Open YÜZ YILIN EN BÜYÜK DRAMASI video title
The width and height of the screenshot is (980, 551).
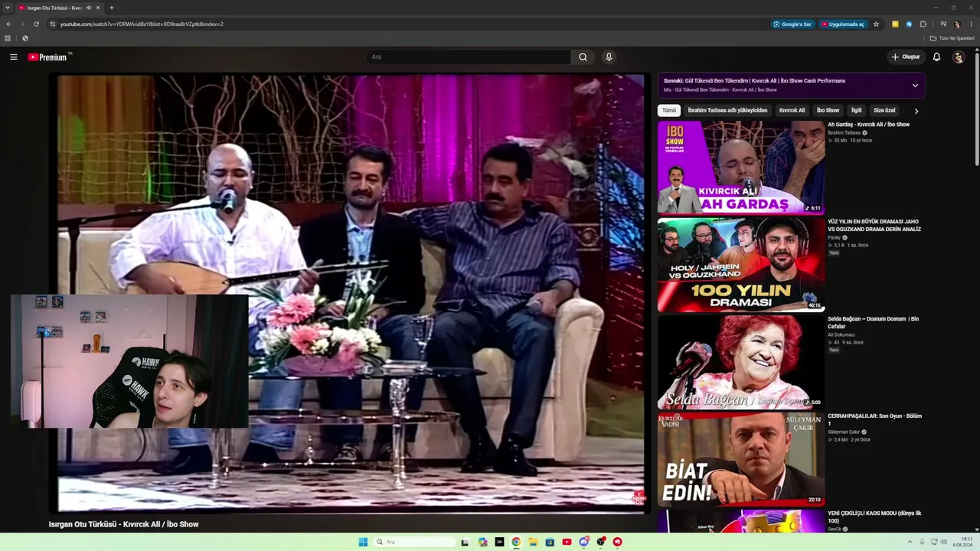point(874,225)
